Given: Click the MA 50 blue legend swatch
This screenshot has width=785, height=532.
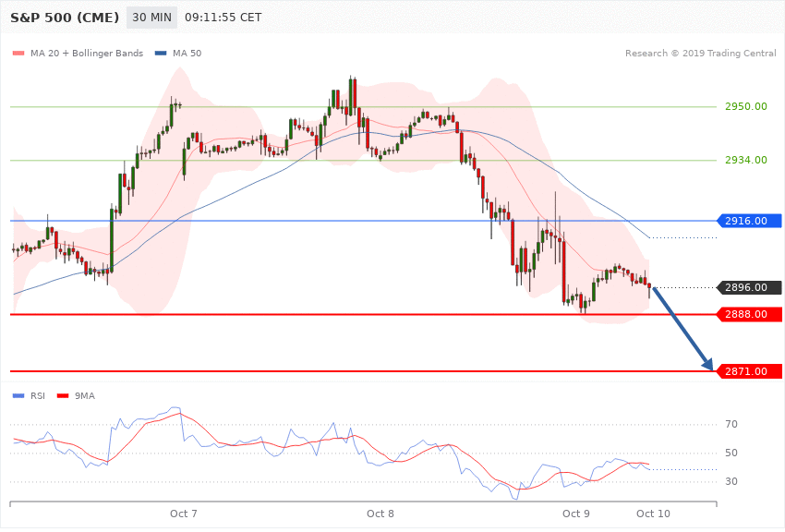Looking at the screenshot, I should tap(161, 53).
